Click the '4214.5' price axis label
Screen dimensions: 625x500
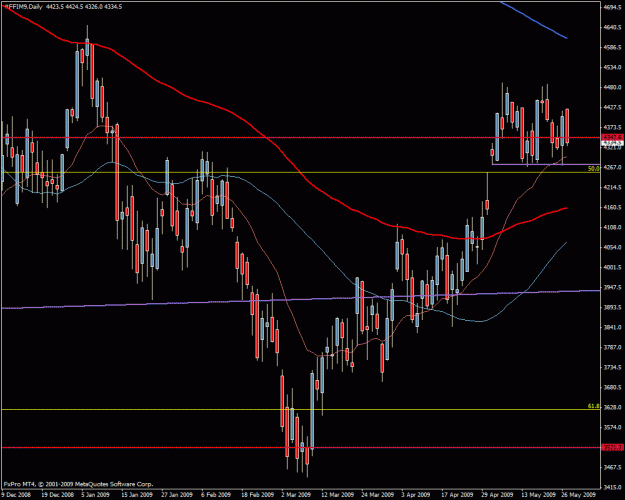pos(613,187)
